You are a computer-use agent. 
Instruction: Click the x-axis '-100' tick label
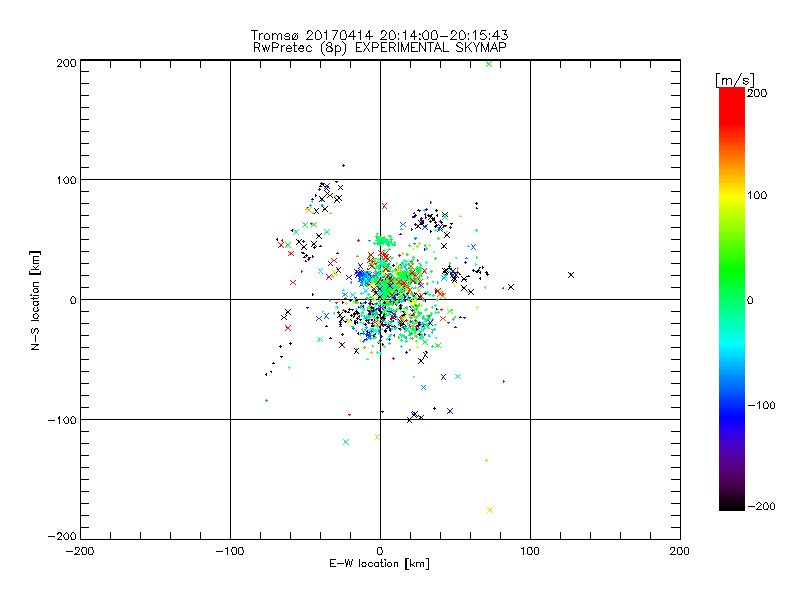[230, 551]
